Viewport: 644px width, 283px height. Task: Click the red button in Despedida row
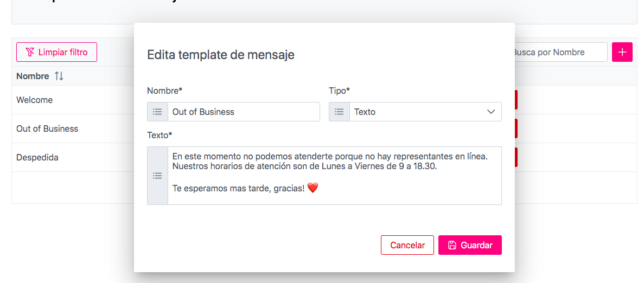[516, 157]
